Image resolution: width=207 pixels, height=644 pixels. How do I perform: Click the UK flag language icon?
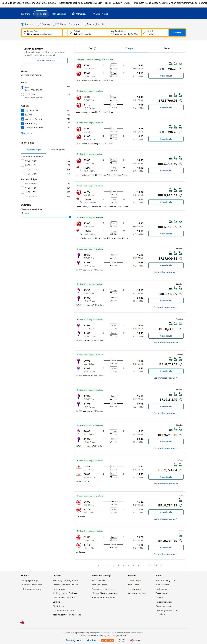(22, 622)
